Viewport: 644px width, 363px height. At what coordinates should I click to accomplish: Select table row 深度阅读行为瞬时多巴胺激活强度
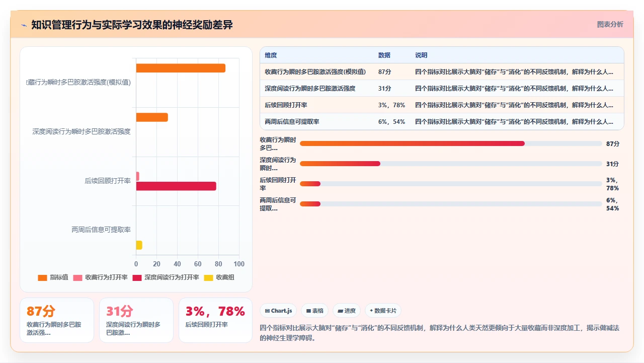tap(442, 88)
